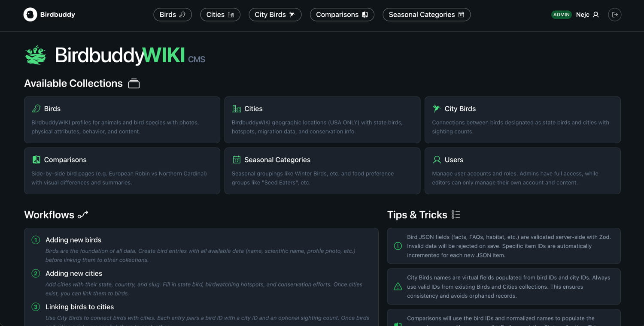Click the feather icon inside Birds nav button
This screenshot has height=326, width=644.
click(x=182, y=15)
